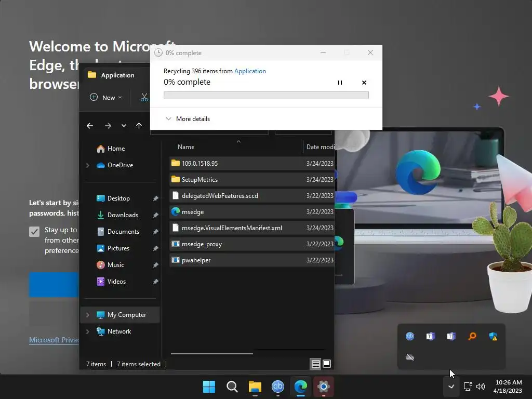Select the SetupMetrics folder
The width and height of the screenshot is (532, 399).
coord(252,179)
